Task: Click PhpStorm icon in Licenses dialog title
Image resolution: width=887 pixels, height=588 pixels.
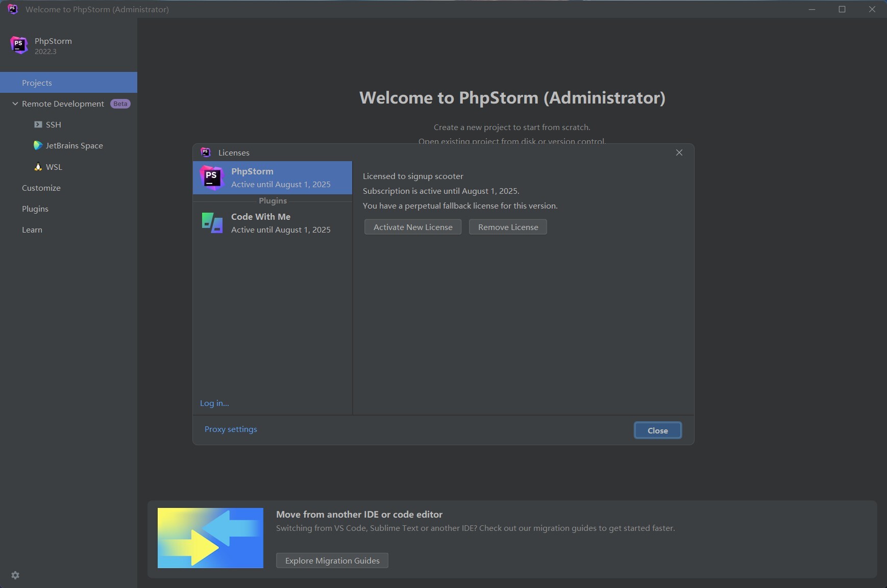Action: 206,152
